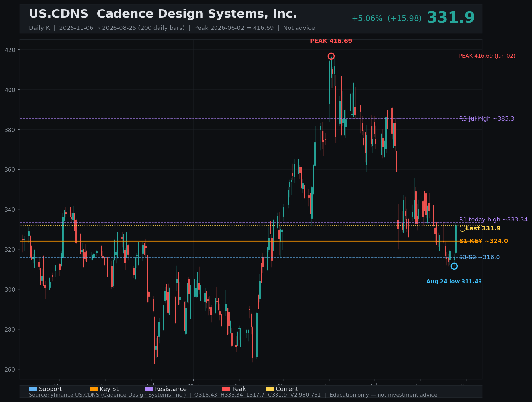Click the blue Aug 24 low circle marker
Screen dimensions: 532x402
[x=454, y=266]
